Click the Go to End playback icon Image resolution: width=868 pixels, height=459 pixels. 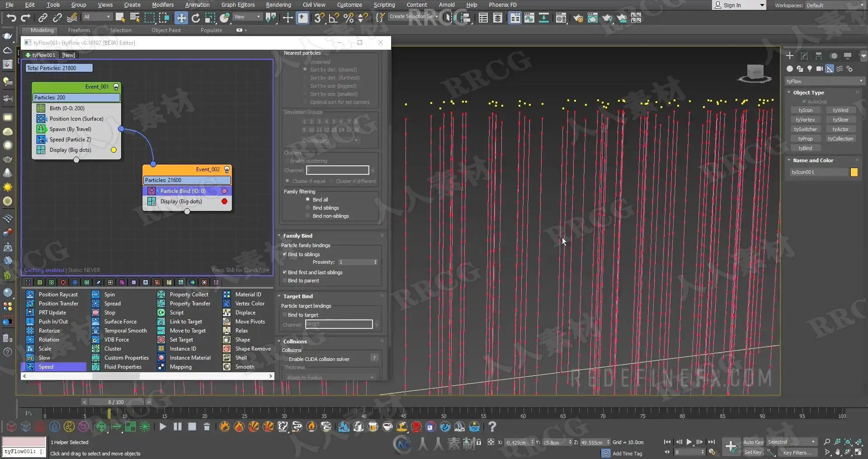click(711, 442)
